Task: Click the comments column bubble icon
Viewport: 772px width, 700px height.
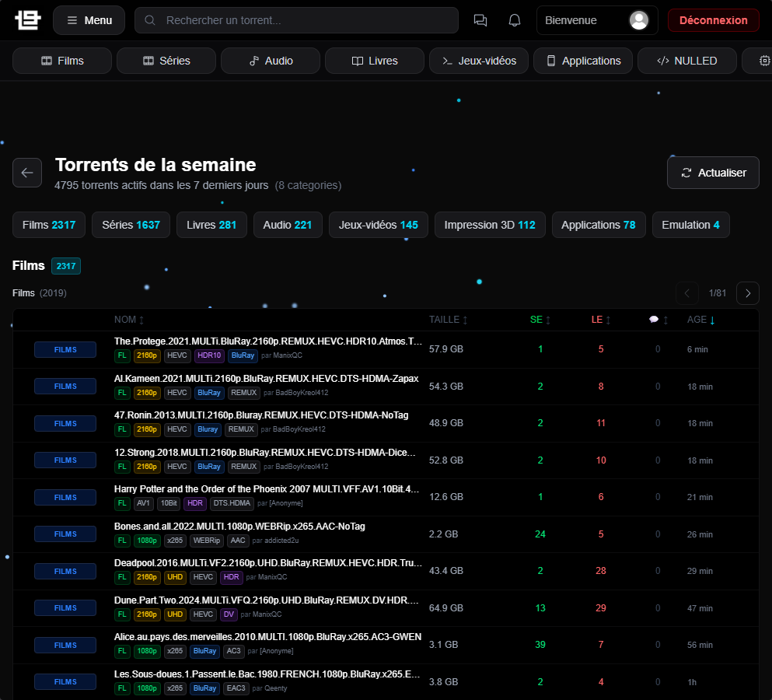Action: coord(654,320)
